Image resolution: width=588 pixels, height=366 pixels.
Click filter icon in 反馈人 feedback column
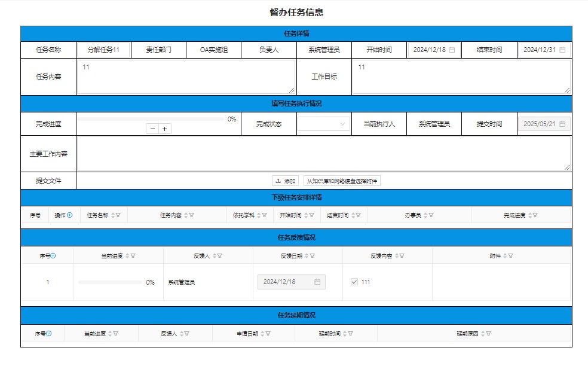coord(219,256)
